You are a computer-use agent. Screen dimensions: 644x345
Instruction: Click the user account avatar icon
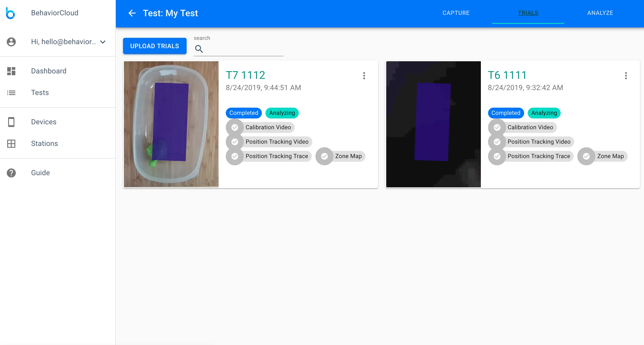tap(11, 42)
